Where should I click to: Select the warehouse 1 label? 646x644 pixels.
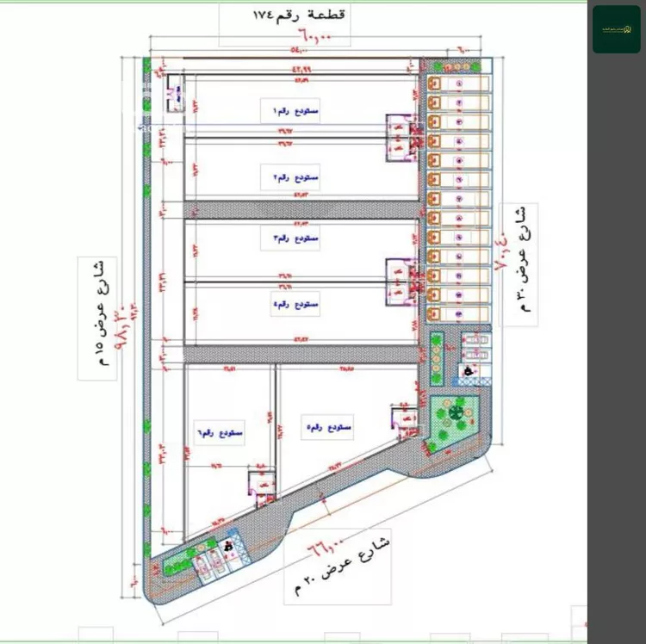pyautogui.click(x=291, y=111)
